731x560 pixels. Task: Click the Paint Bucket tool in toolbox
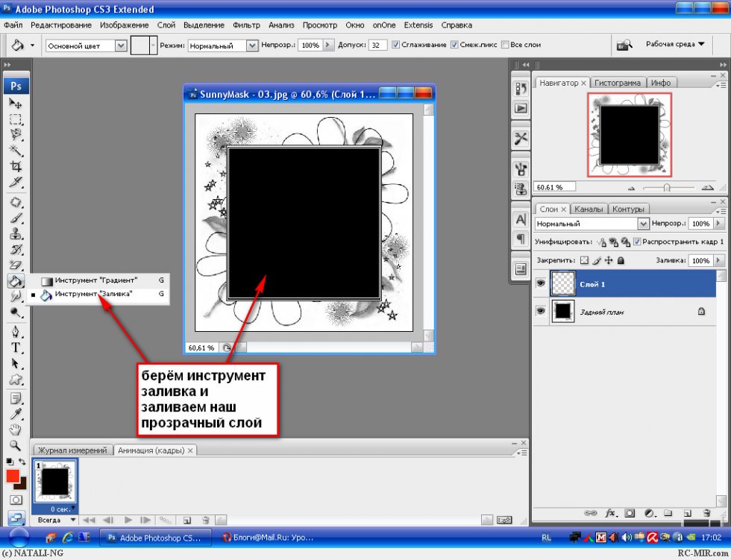(x=16, y=280)
